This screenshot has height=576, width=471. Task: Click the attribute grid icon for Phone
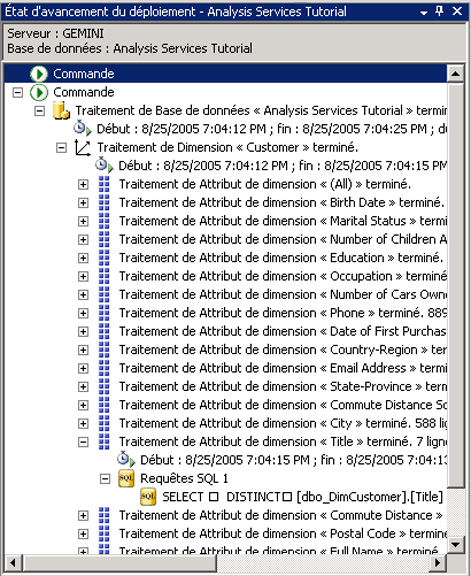click(104, 313)
